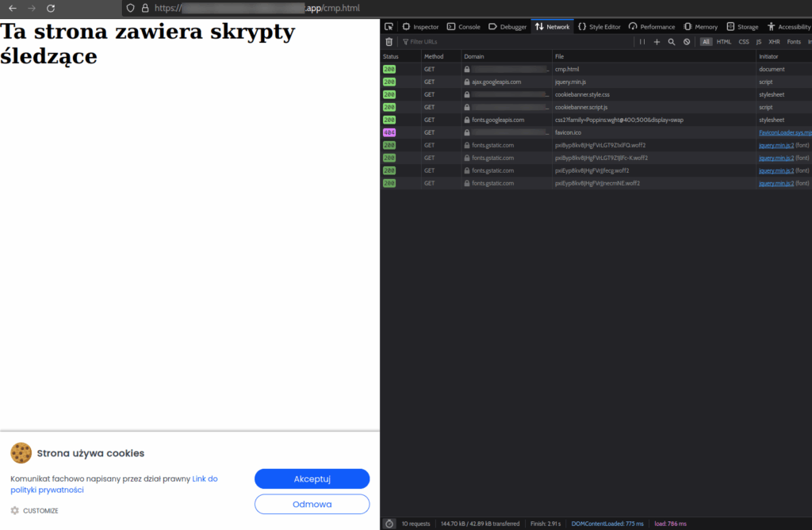The height and width of the screenshot is (530, 812).
Task: Toggle the All request type filter
Action: pyautogui.click(x=706, y=42)
